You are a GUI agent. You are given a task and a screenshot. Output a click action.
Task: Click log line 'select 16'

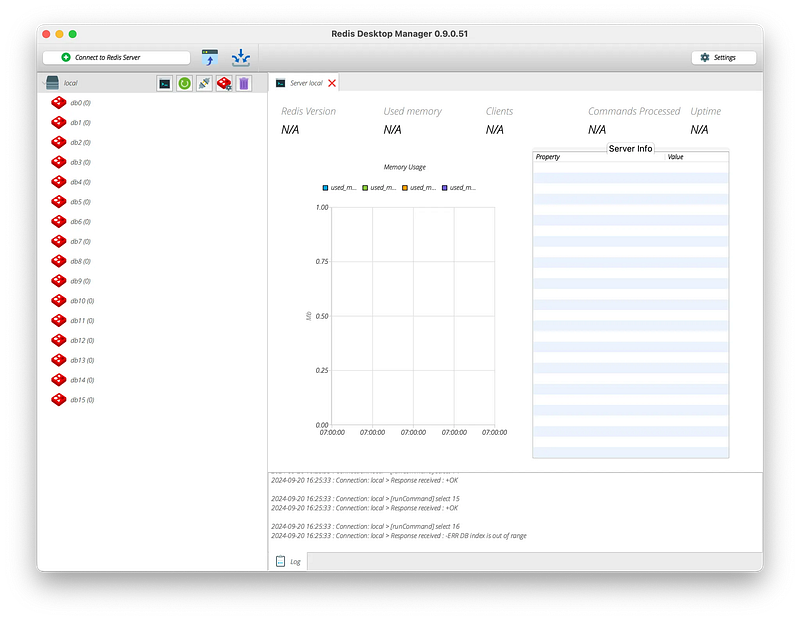pos(365,527)
